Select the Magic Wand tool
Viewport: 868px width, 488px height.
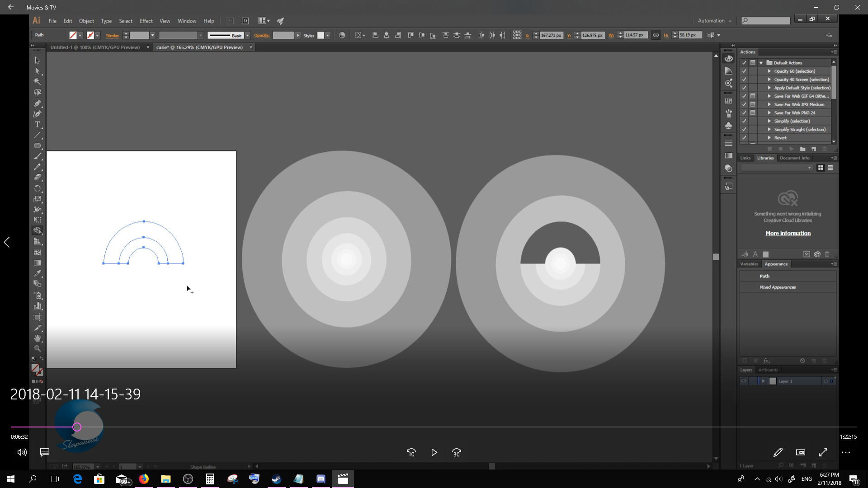tap(38, 81)
